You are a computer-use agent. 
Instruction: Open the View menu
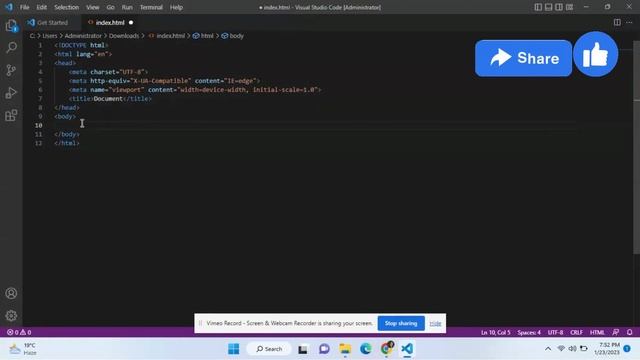click(93, 7)
